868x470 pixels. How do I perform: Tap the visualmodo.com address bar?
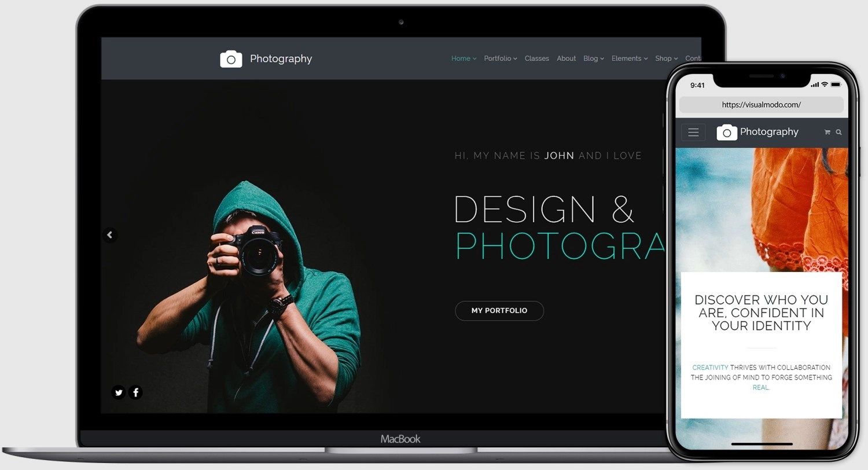pyautogui.click(x=761, y=105)
